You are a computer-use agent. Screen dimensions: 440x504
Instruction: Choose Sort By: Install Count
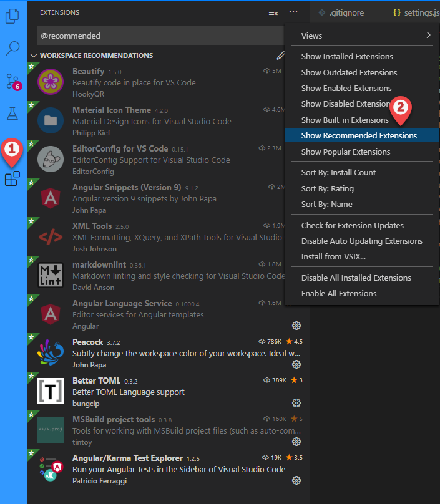362,173
